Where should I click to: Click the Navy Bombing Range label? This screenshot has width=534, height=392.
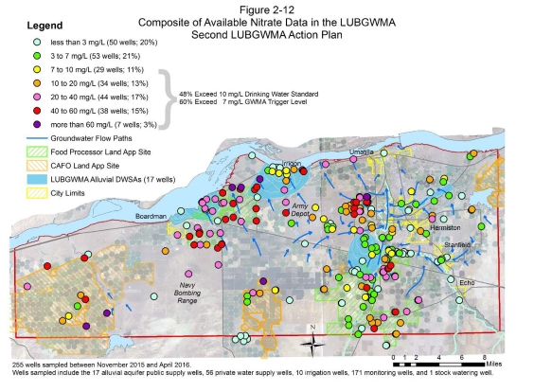(187, 293)
